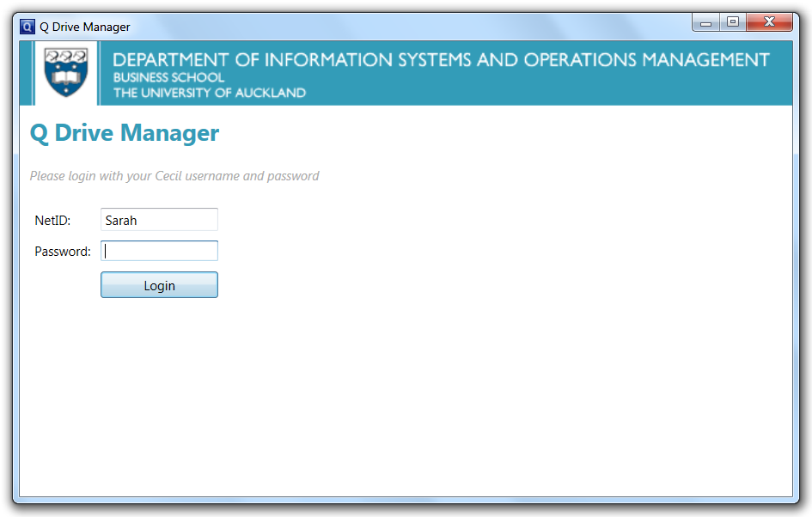Click the University of Auckland crest logo
Screen dimensions: 812x517
66,72
